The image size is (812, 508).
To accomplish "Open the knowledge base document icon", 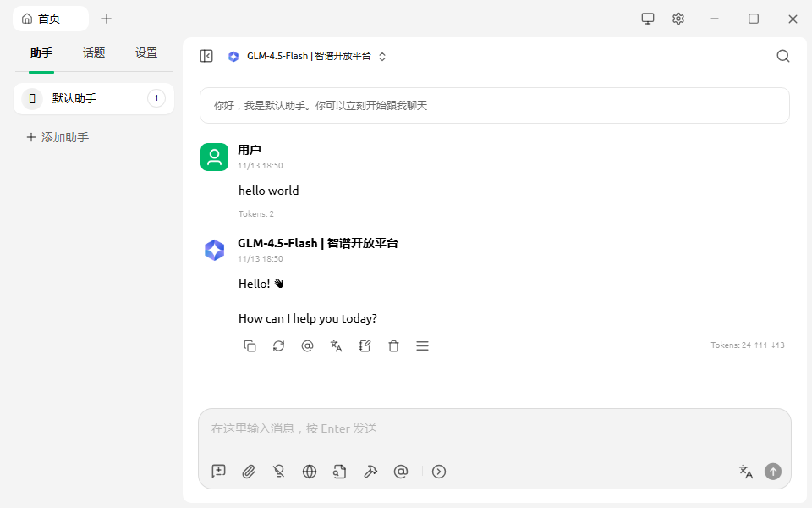I will [339, 472].
